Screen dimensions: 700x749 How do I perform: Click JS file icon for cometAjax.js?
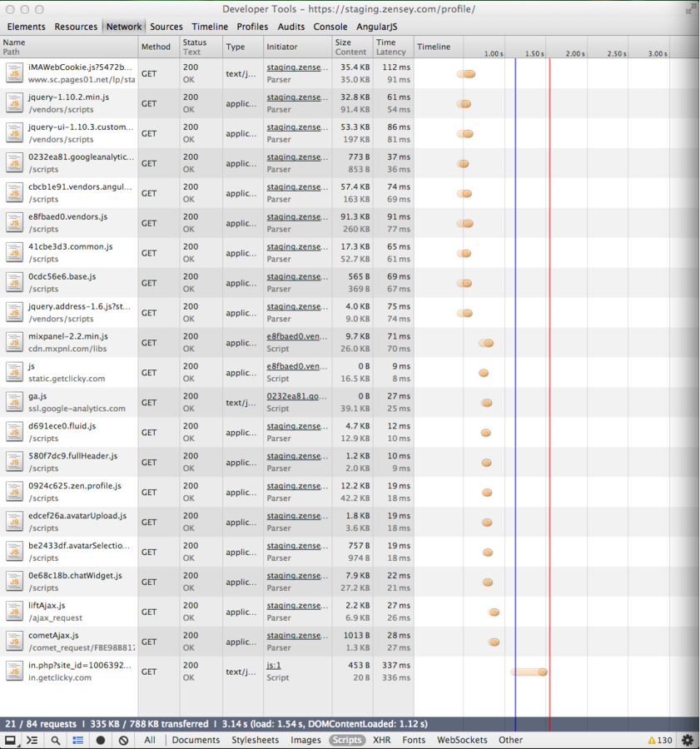point(14,642)
